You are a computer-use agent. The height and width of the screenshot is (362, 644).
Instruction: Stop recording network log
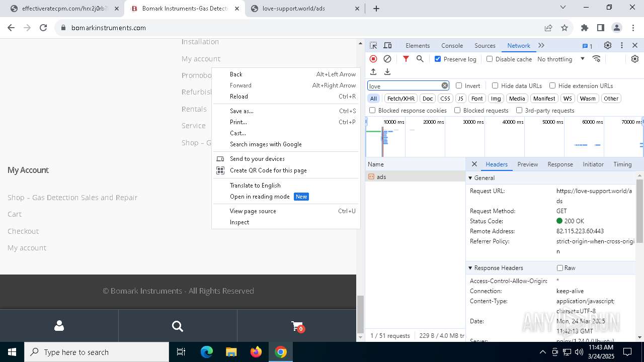tap(373, 59)
